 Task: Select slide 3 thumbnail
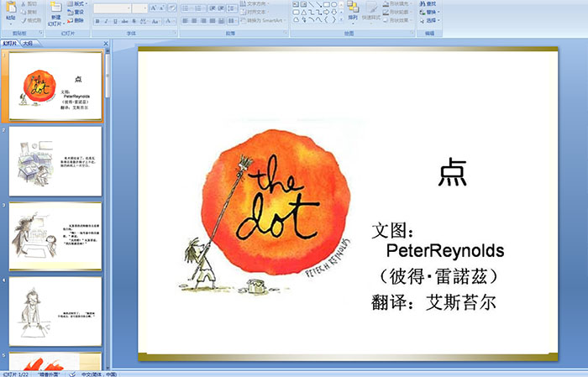click(x=55, y=236)
